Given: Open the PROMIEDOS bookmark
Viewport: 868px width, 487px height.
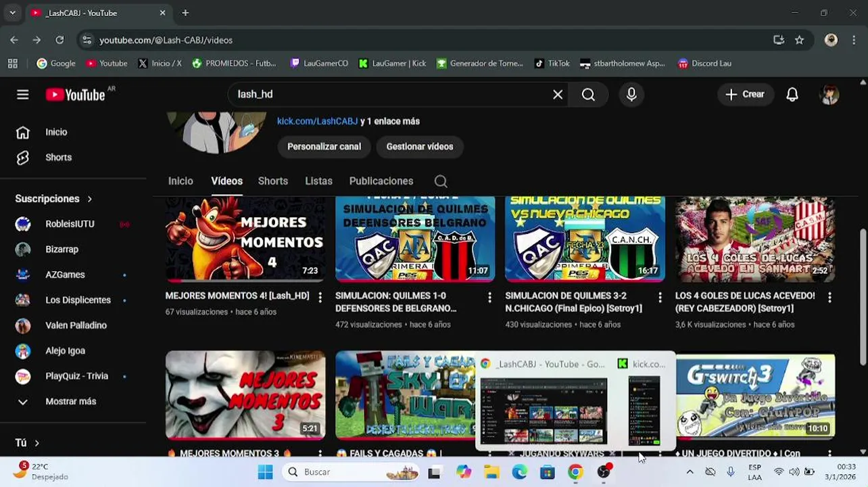Looking at the screenshot, I should point(234,64).
